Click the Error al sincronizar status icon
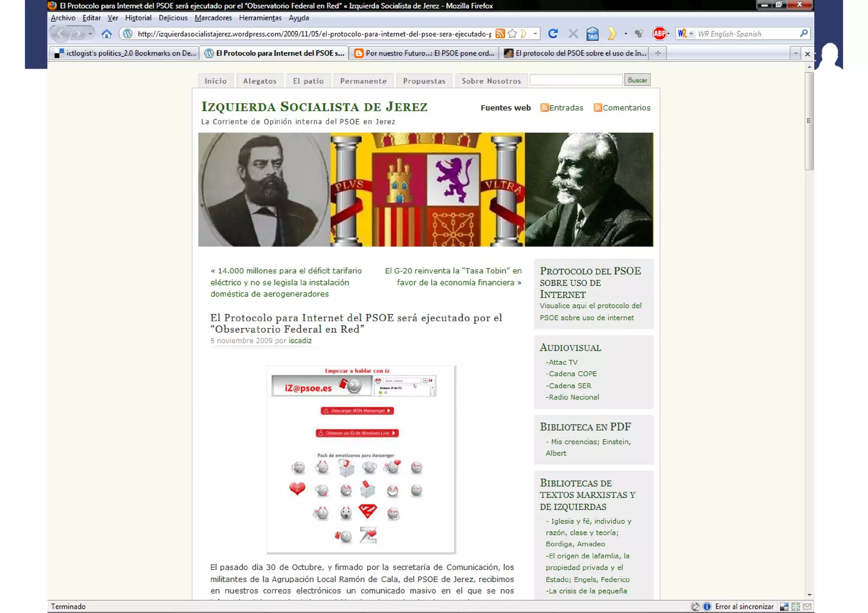This screenshot has height=613, width=868. click(707, 607)
